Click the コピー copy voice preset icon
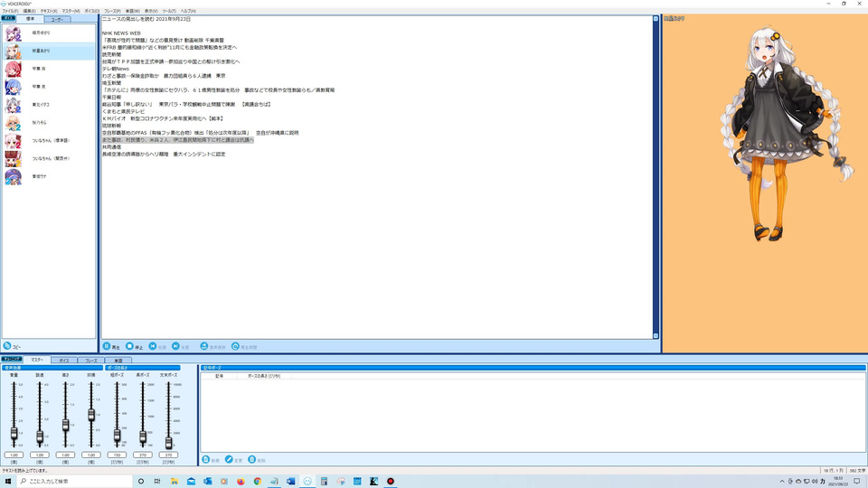This screenshot has width=868, height=488. [7, 346]
